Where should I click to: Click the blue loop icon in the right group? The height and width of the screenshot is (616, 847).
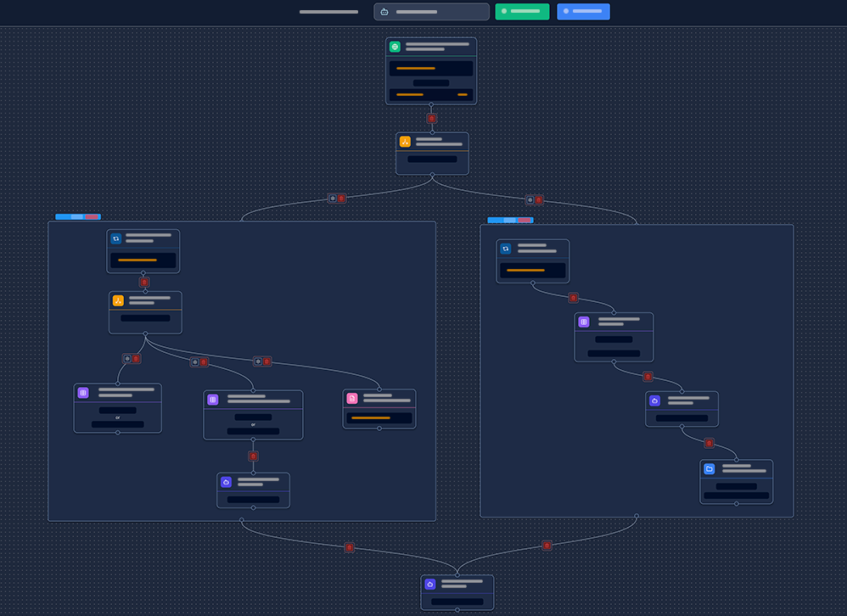pyautogui.click(x=506, y=249)
